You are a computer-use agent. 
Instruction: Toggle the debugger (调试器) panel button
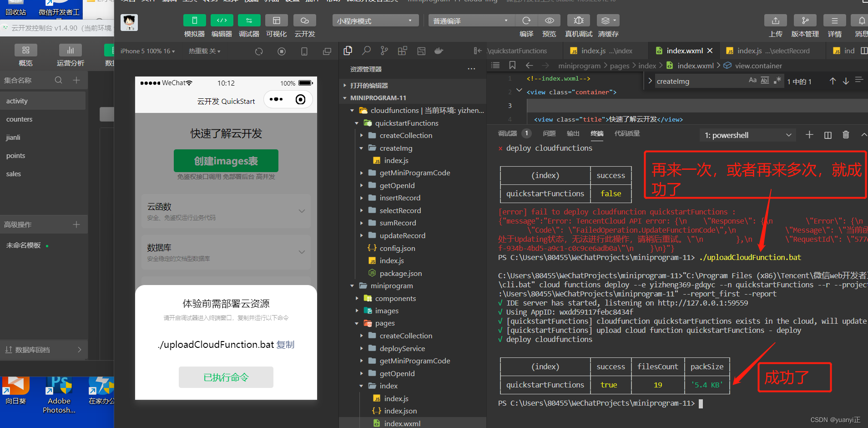tap(249, 20)
